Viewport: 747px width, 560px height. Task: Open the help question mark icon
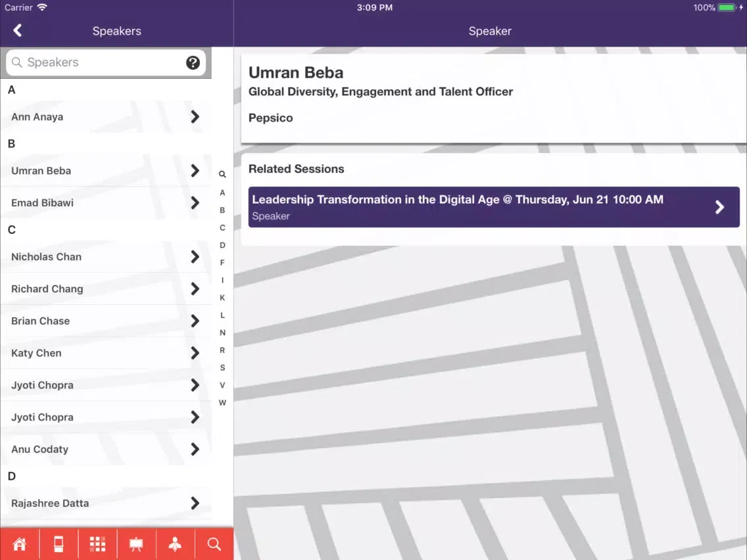193,62
